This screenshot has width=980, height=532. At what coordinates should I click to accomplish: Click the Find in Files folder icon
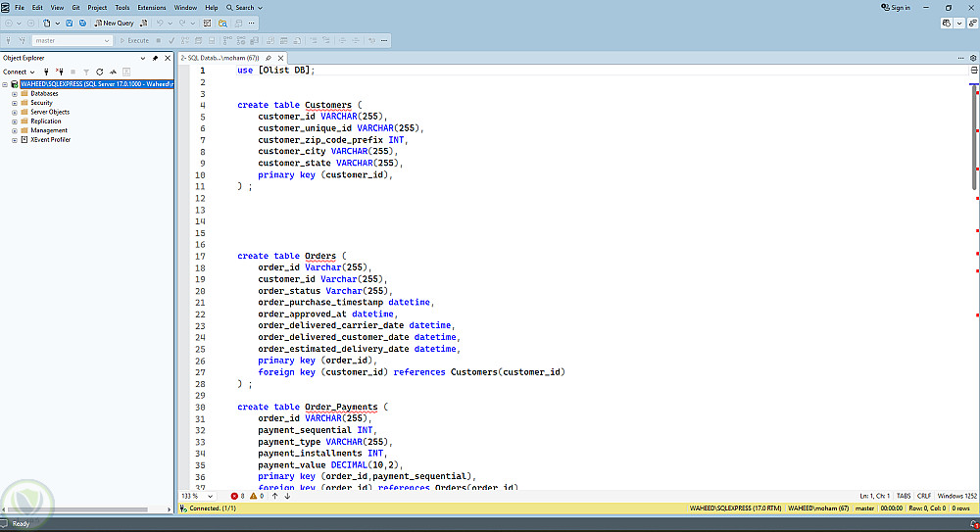coord(222,24)
